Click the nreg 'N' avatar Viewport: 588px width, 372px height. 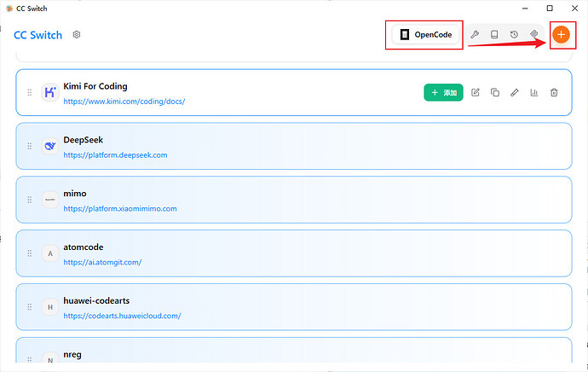50,357
